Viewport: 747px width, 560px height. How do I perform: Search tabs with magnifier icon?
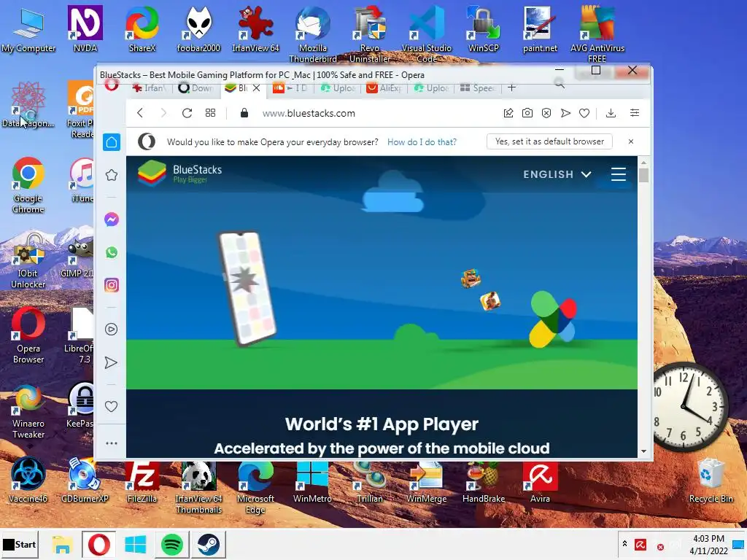click(x=560, y=84)
